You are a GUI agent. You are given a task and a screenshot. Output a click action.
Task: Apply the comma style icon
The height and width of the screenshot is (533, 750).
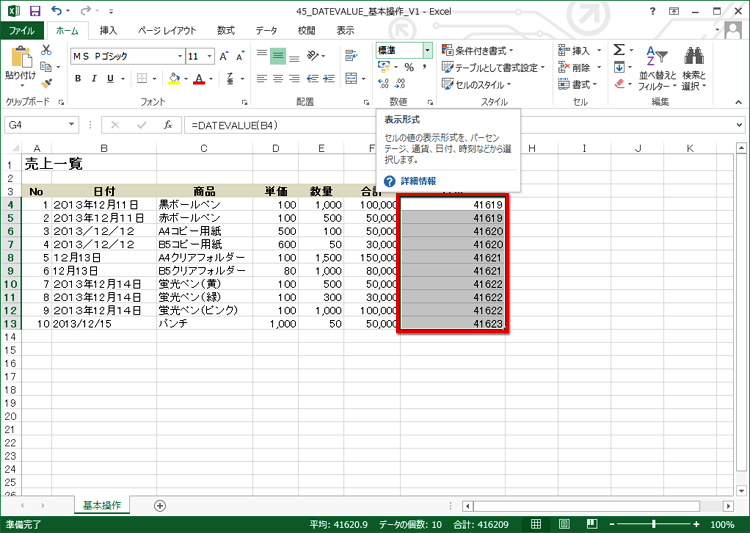tap(425, 67)
